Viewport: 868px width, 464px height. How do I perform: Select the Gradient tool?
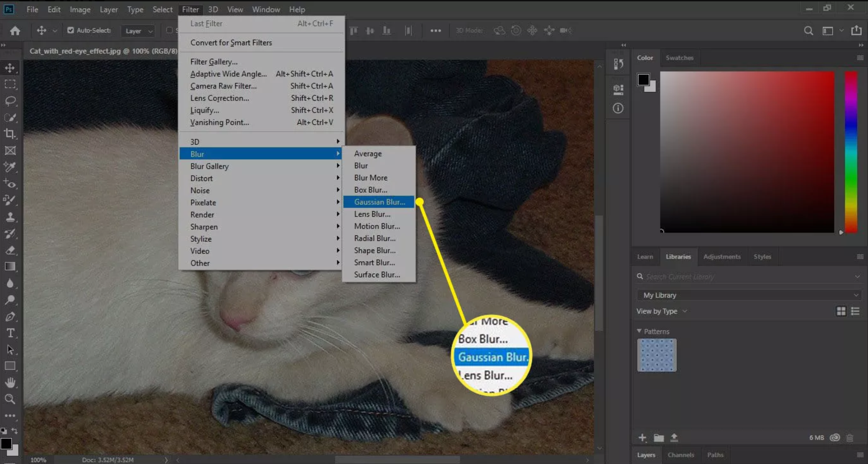pyautogui.click(x=10, y=267)
